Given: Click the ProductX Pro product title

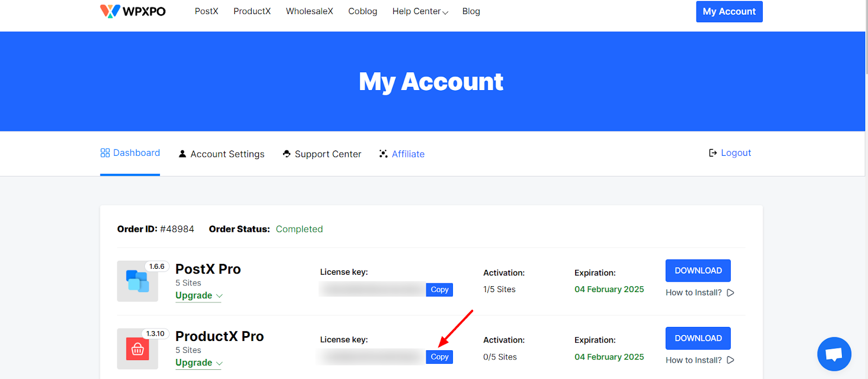Looking at the screenshot, I should pos(219,337).
